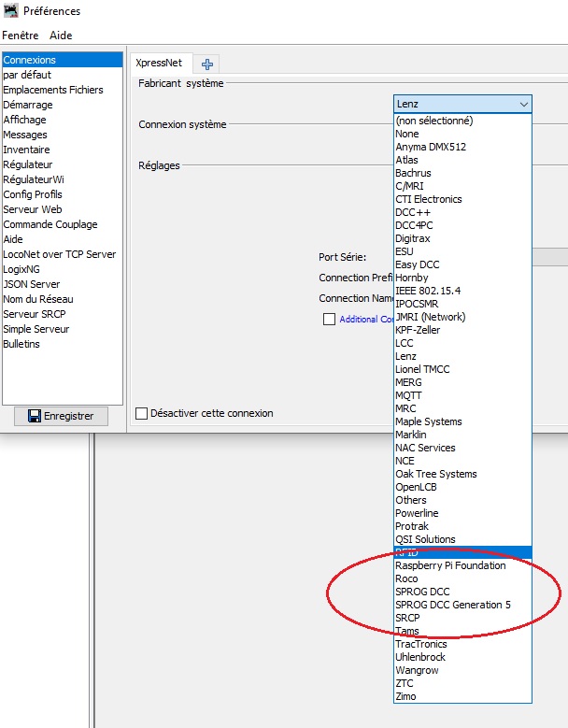This screenshot has width=568, height=728.
Task: Select RégulateurWi in the sidebar list
Action: (63, 179)
